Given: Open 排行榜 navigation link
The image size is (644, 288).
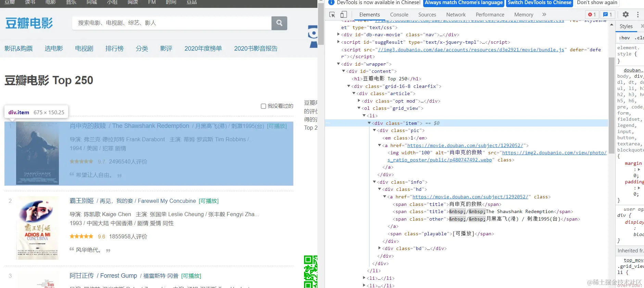Looking at the screenshot, I should [x=114, y=49].
